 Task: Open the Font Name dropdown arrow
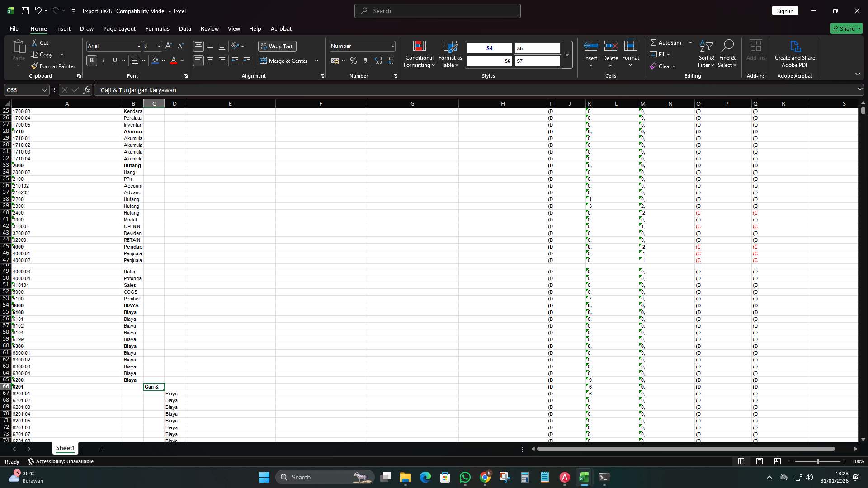click(138, 46)
